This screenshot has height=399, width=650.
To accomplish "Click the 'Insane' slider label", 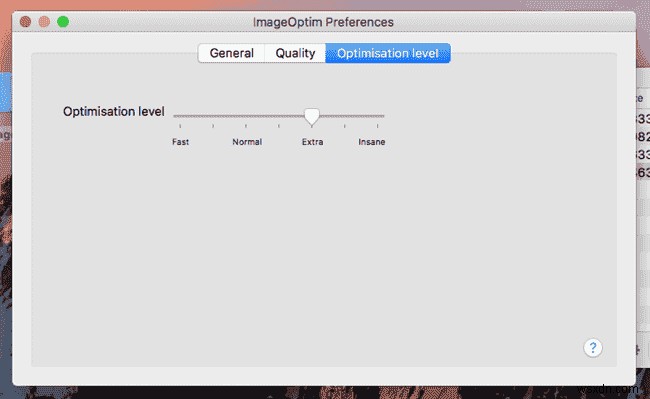I will (x=372, y=142).
